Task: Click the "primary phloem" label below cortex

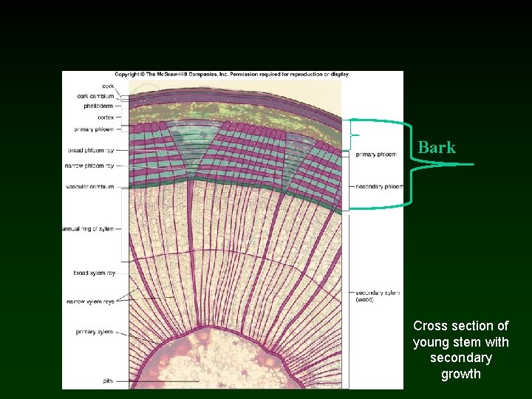Action: (x=94, y=129)
